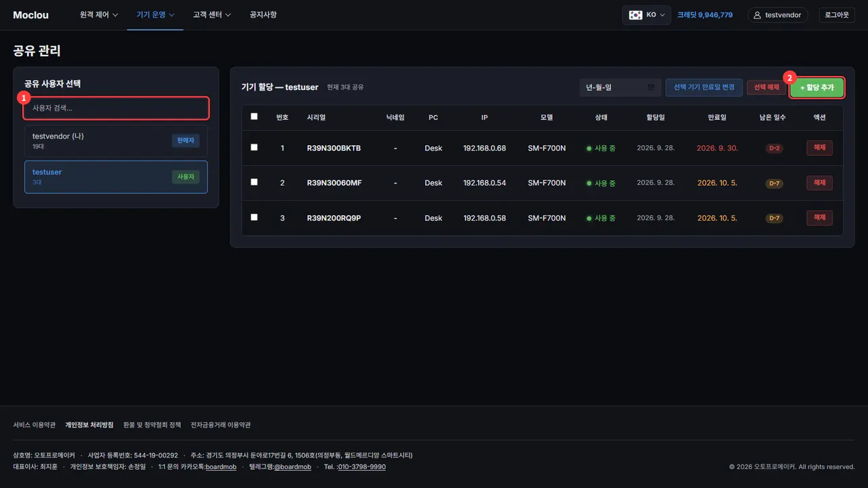Click the 시리얼 column header
The width and height of the screenshot is (868, 488).
[x=316, y=117]
